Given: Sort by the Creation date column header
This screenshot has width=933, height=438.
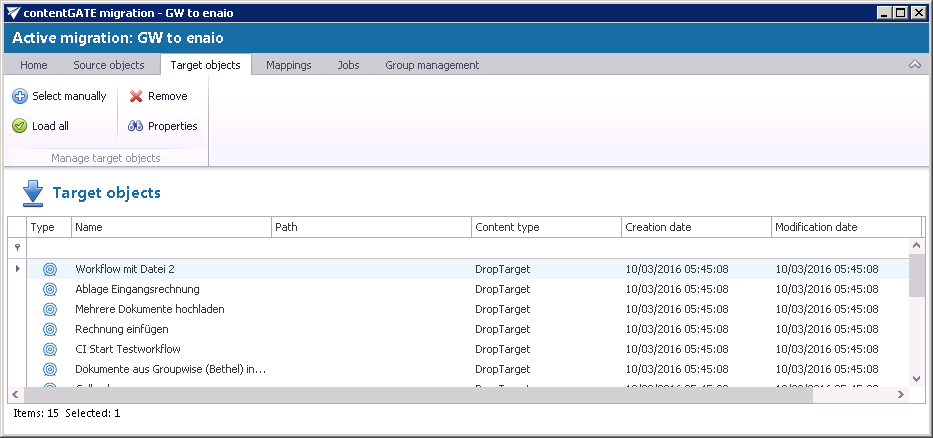Looking at the screenshot, I should pos(696,227).
